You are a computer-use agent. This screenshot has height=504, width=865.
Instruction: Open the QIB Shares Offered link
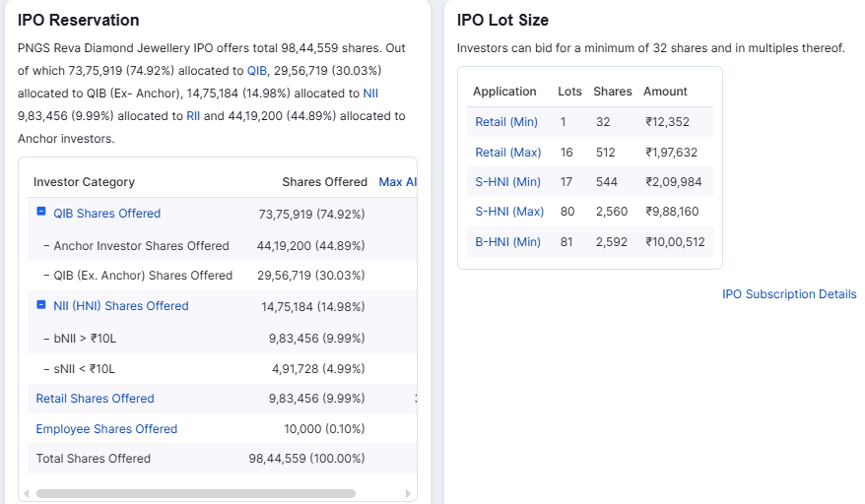(107, 214)
